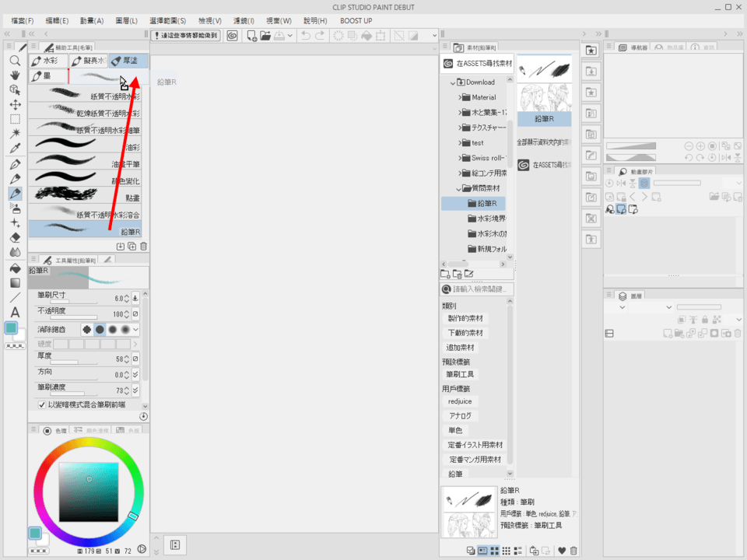
Task: Click the 下載的素材 category tag button
Action: [x=465, y=333]
